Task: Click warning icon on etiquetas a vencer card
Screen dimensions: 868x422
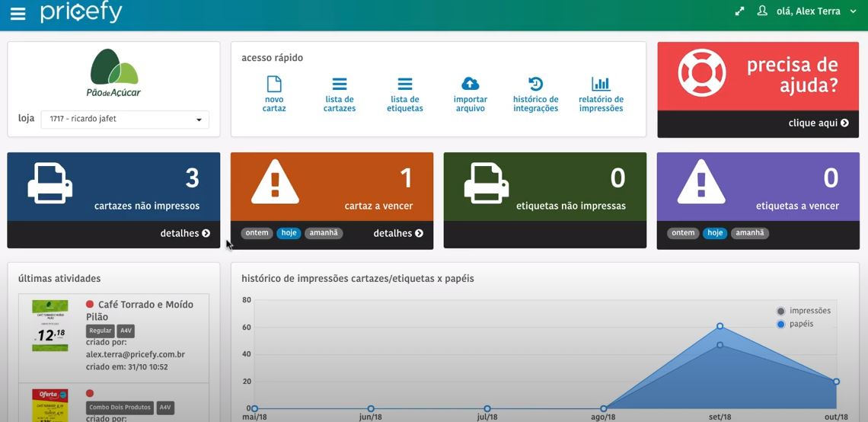Action: click(x=701, y=181)
